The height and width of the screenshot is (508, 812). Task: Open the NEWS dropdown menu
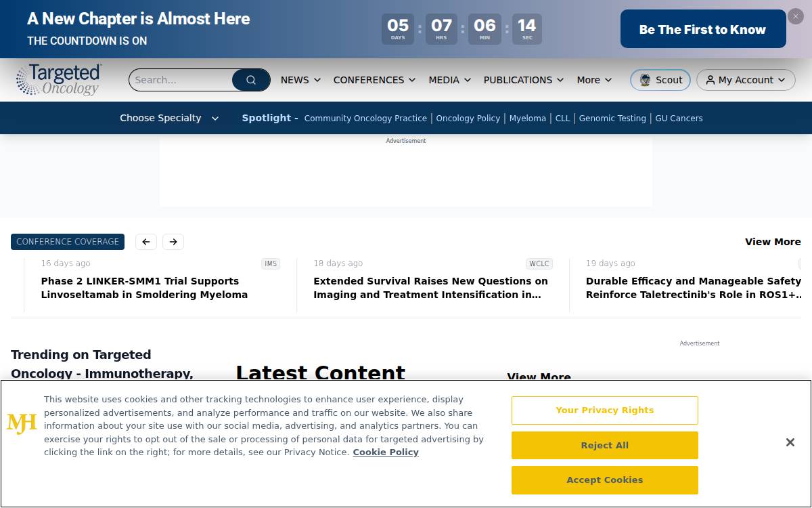point(300,80)
